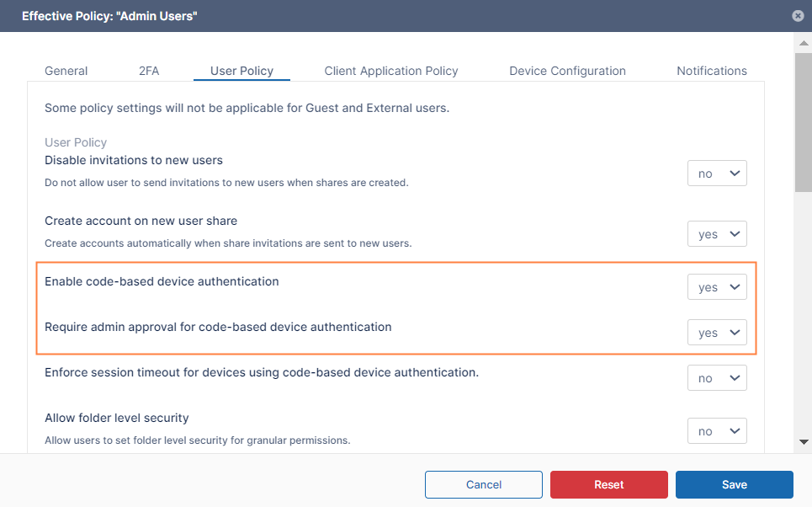Click the scrollbar down arrow

point(804,441)
